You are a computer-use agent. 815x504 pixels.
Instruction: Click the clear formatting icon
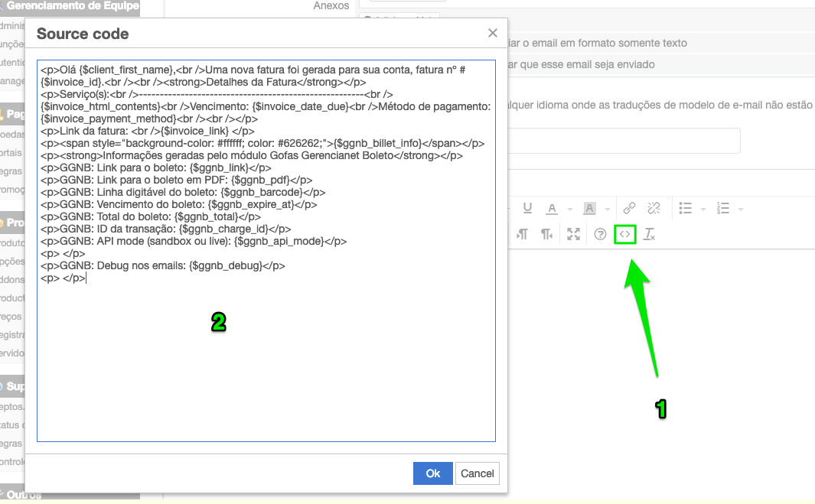click(x=650, y=234)
